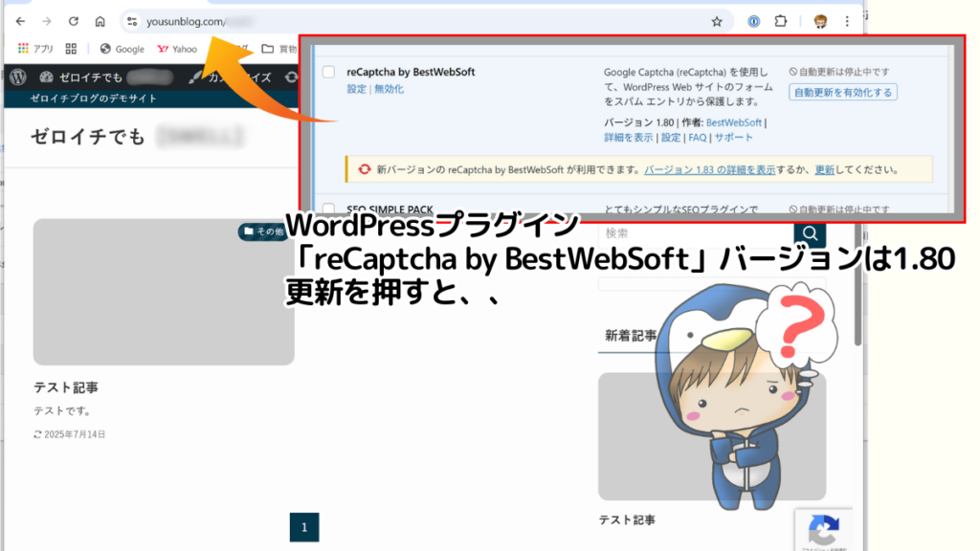Image resolution: width=980 pixels, height=551 pixels.
Task: Open the Google bookmark
Action: 122,49
